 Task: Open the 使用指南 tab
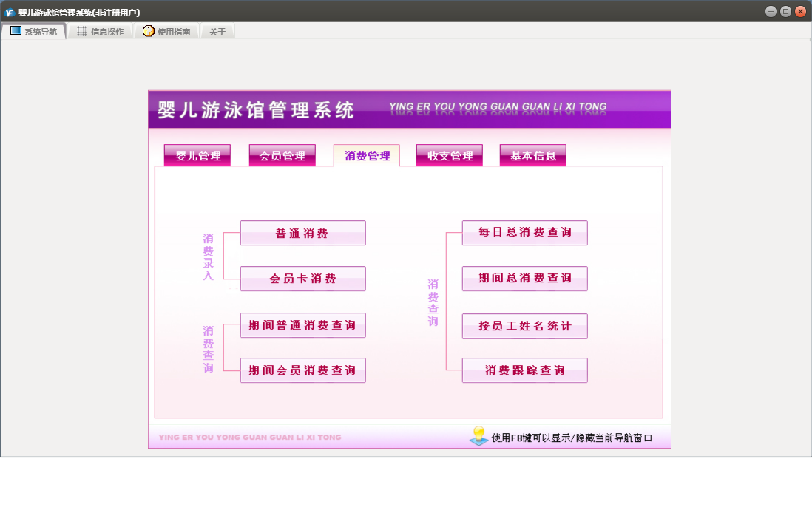coord(166,31)
